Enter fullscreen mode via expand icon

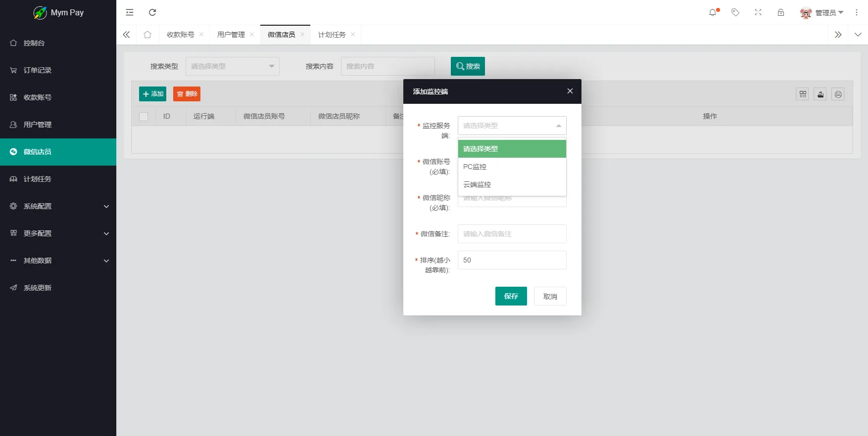coord(758,12)
